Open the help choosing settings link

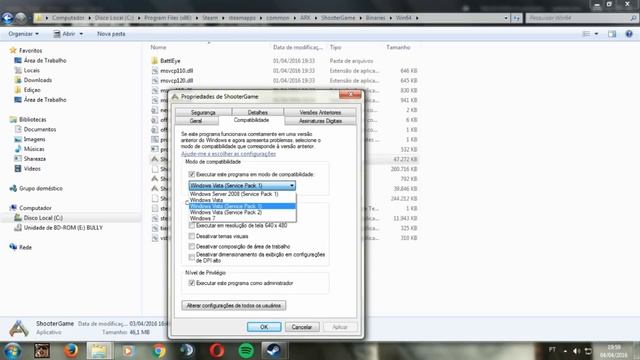click(x=229, y=154)
